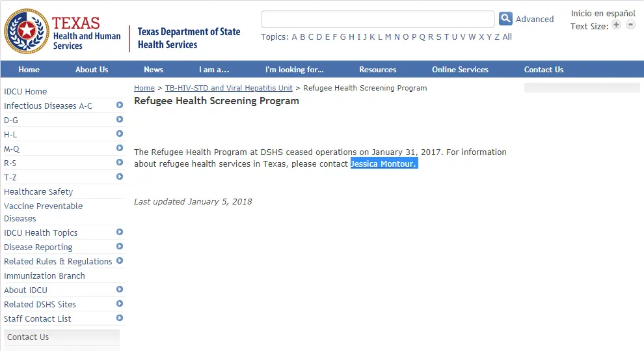Open the Online Services menu
Screen dimensions: 644x351
(460, 70)
